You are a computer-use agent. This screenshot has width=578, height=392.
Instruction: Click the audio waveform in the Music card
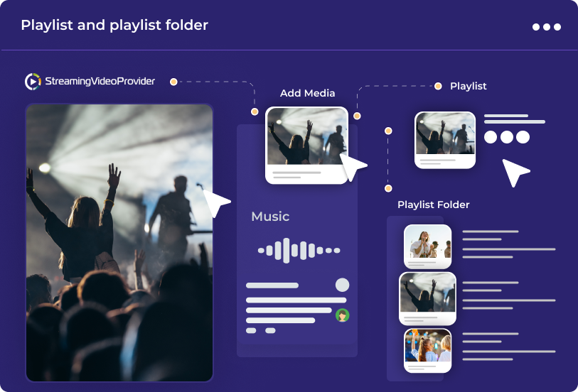[x=299, y=250]
